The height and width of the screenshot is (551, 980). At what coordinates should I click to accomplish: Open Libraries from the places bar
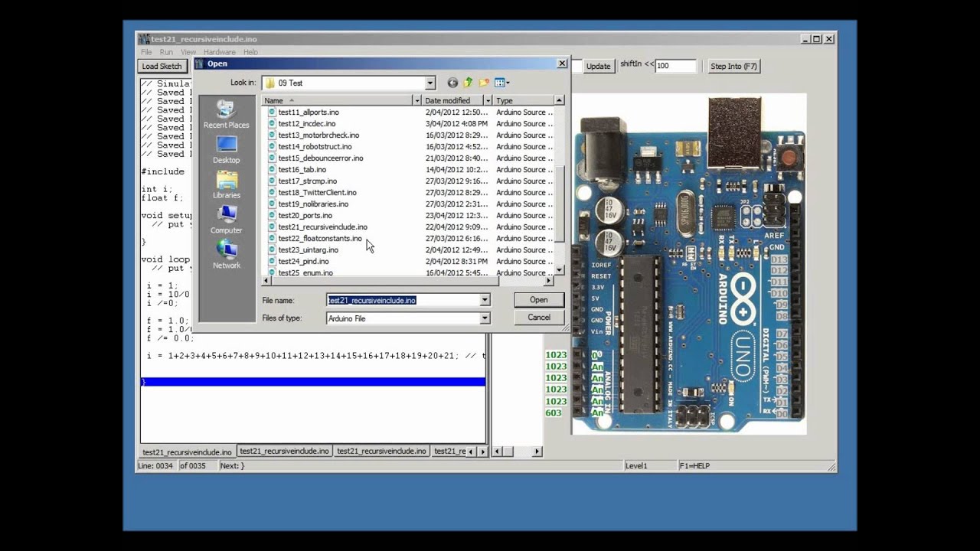[x=226, y=185]
